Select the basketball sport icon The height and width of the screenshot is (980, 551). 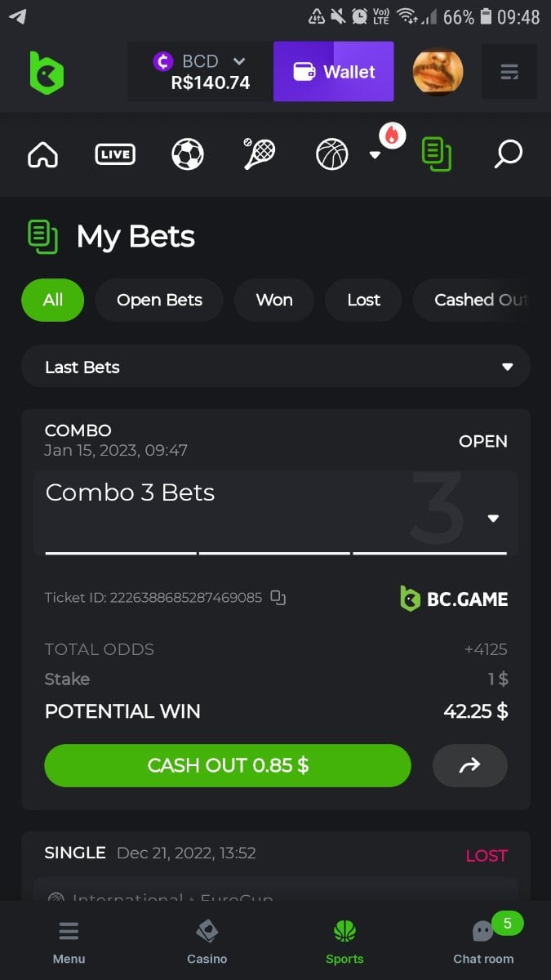[332, 154]
